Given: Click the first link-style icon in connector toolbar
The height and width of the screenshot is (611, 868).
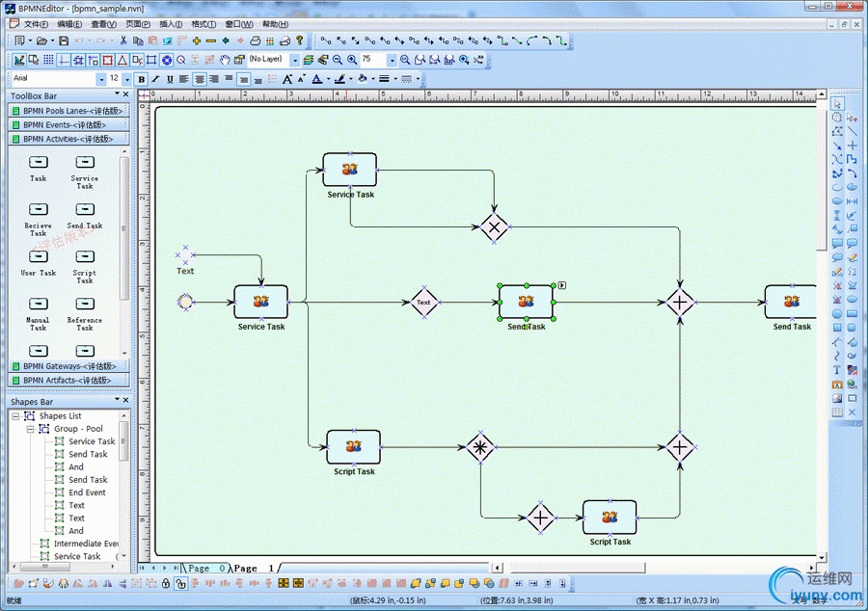Looking at the screenshot, I should 326,40.
